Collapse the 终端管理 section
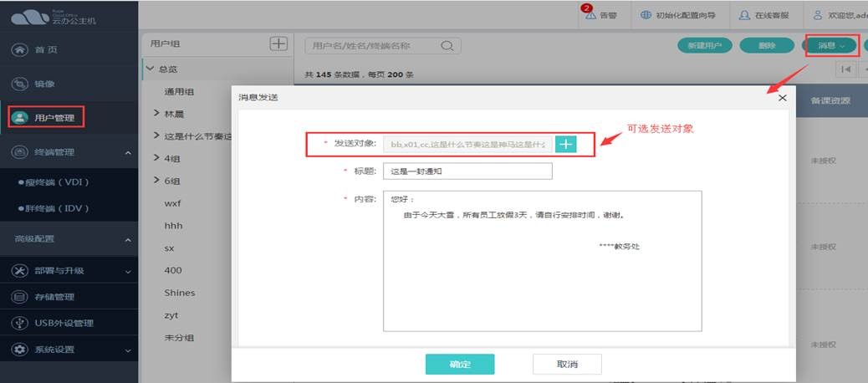This screenshot has width=868, height=383. click(127, 153)
